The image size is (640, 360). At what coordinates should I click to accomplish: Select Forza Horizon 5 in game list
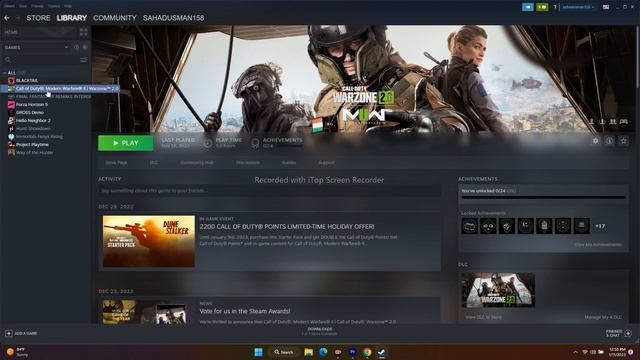click(32, 104)
